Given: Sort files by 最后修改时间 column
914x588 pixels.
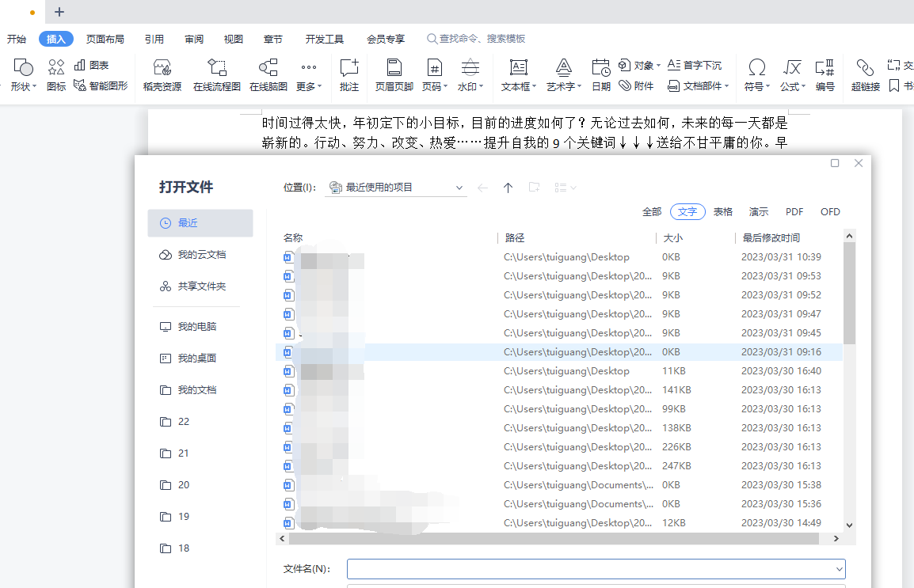Looking at the screenshot, I should [x=771, y=237].
